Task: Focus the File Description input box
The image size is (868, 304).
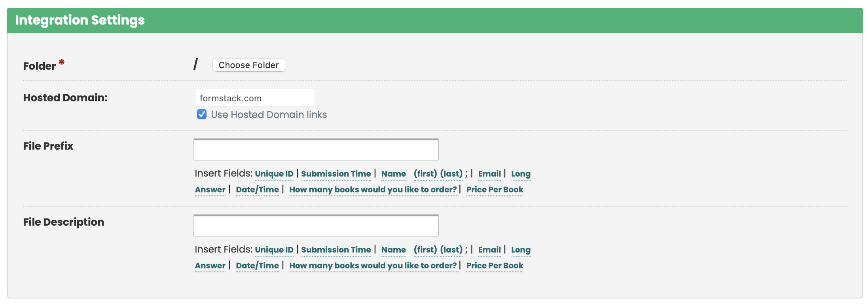Action: point(316,226)
